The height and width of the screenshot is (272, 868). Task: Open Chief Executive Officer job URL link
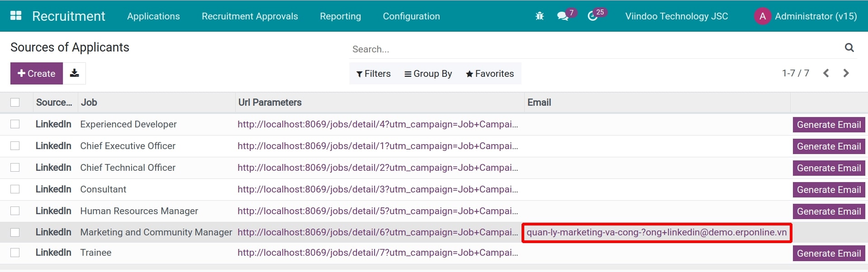pos(377,146)
